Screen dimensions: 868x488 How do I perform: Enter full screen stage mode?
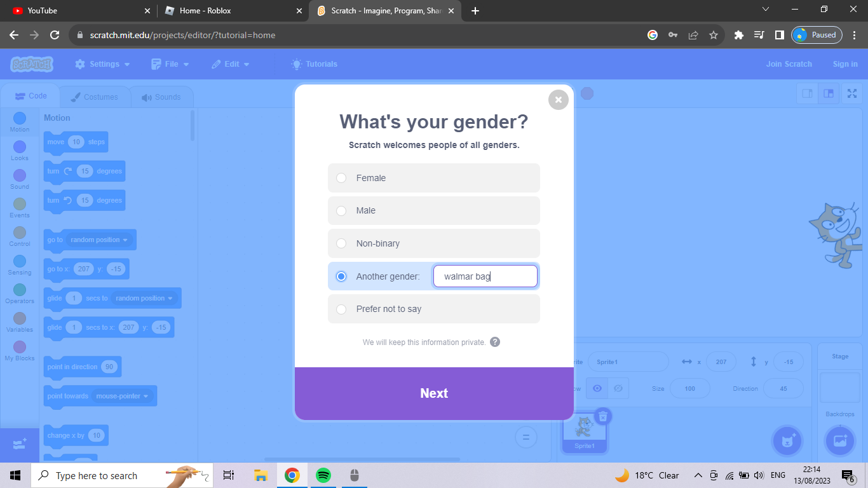point(852,93)
